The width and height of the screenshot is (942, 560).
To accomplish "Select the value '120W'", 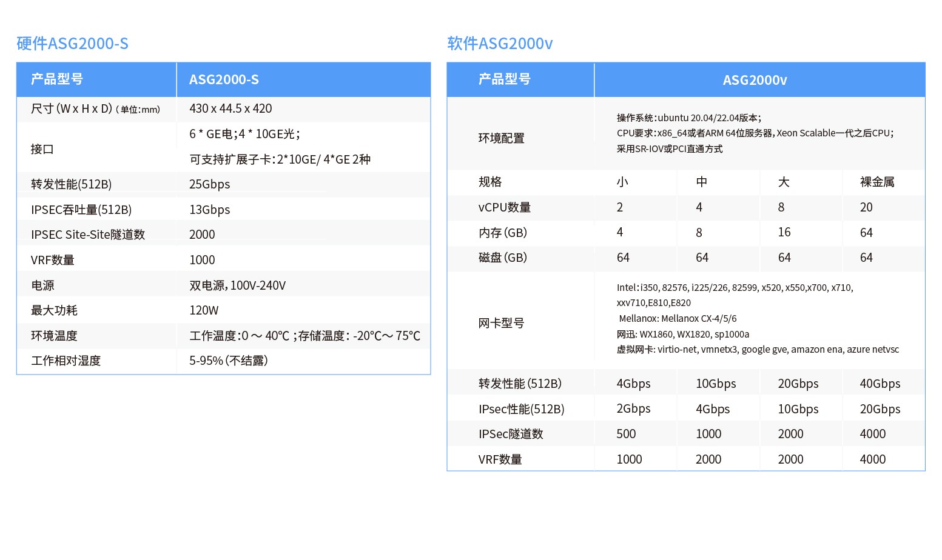I will point(204,310).
